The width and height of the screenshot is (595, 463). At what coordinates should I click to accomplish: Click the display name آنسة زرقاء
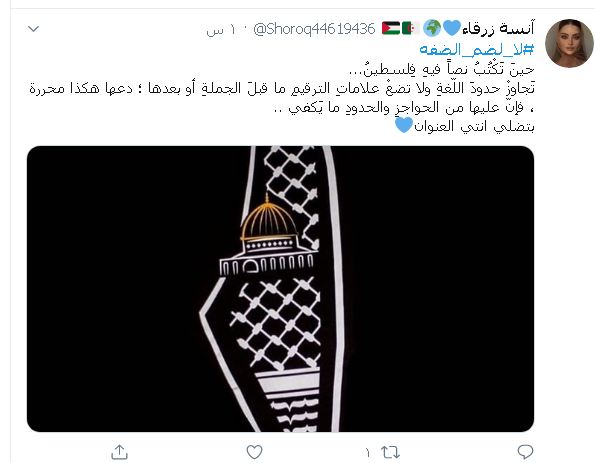point(498,28)
